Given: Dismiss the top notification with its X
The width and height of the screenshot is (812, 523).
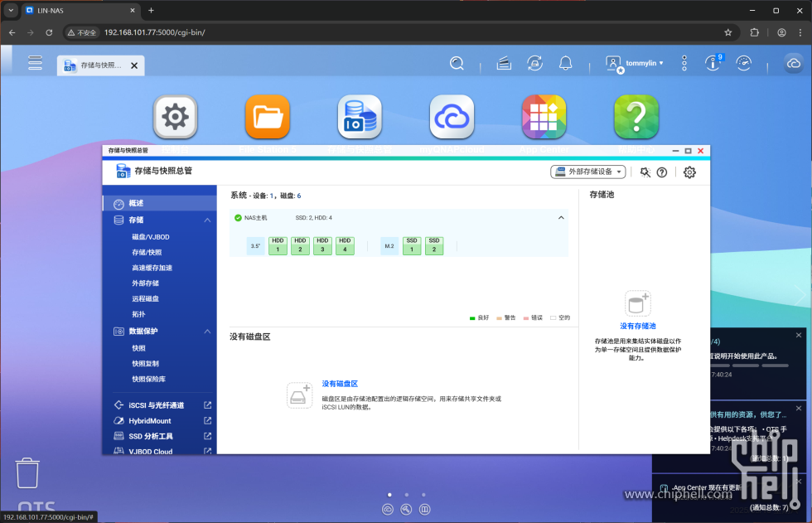Looking at the screenshot, I should point(799,335).
